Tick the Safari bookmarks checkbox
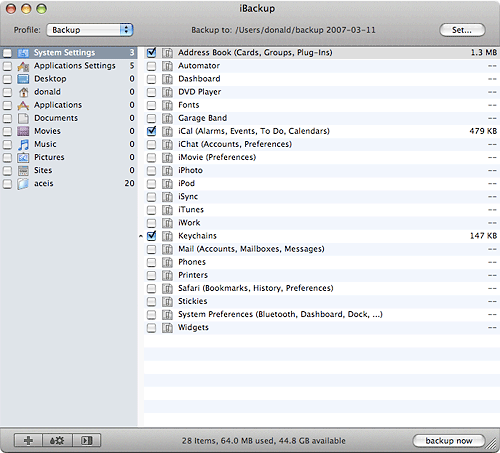Image resolution: width=500 pixels, height=453 pixels. pos(151,289)
